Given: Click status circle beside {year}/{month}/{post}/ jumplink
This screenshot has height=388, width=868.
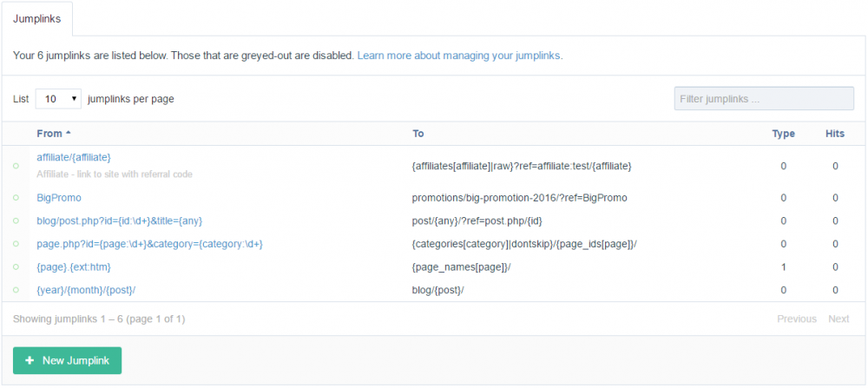Looking at the screenshot, I should tap(16, 290).
